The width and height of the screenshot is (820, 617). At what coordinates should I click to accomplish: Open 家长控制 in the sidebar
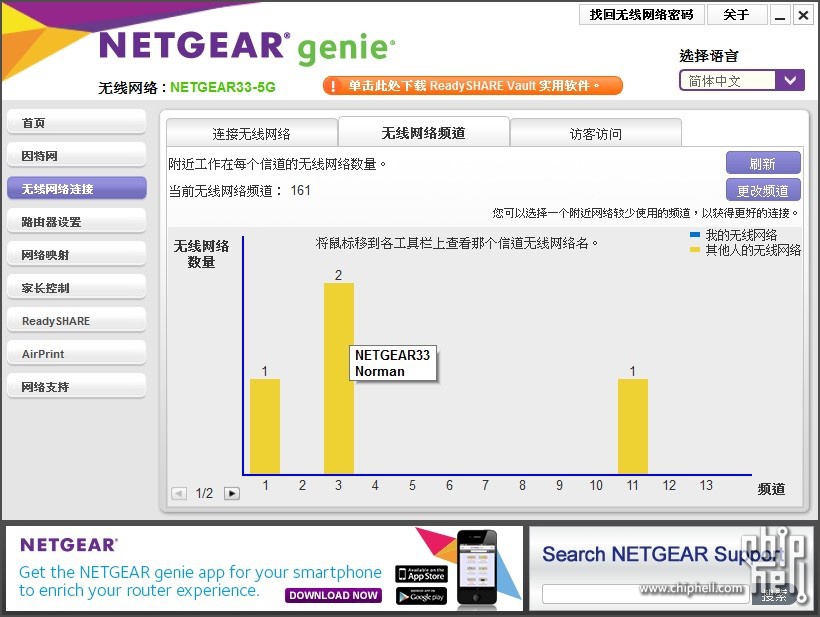(76, 288)
